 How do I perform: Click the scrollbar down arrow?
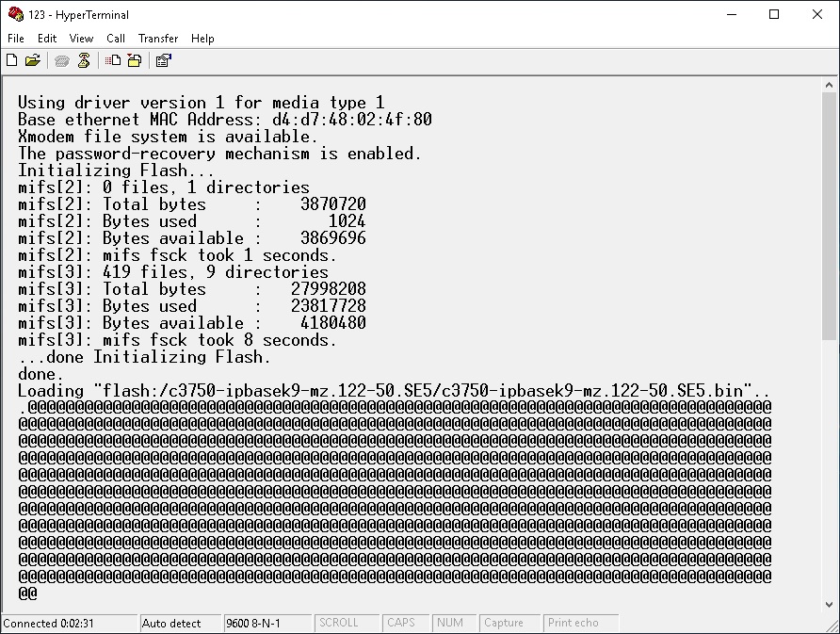click(829, 605)
